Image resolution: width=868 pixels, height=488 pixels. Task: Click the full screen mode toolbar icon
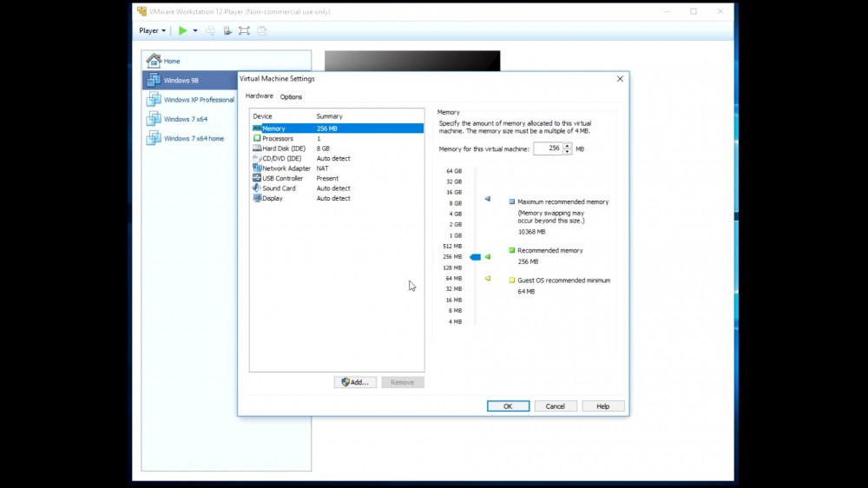(244, 30)
